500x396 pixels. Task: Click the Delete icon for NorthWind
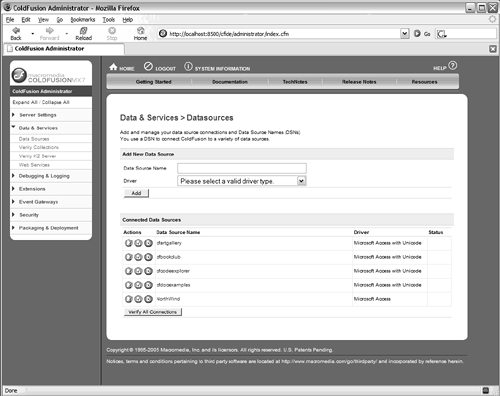(x=148, y=299)
